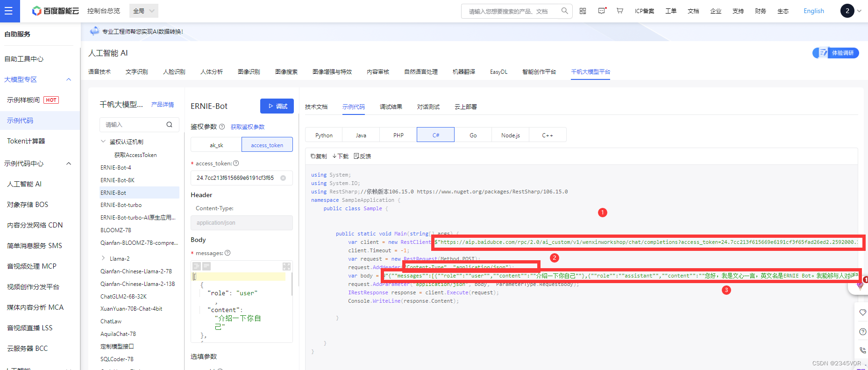Image resolution: width=868 pixels, height=370 pixels.
Task: Click the heart icon on right floating bar
Action: 862,312
